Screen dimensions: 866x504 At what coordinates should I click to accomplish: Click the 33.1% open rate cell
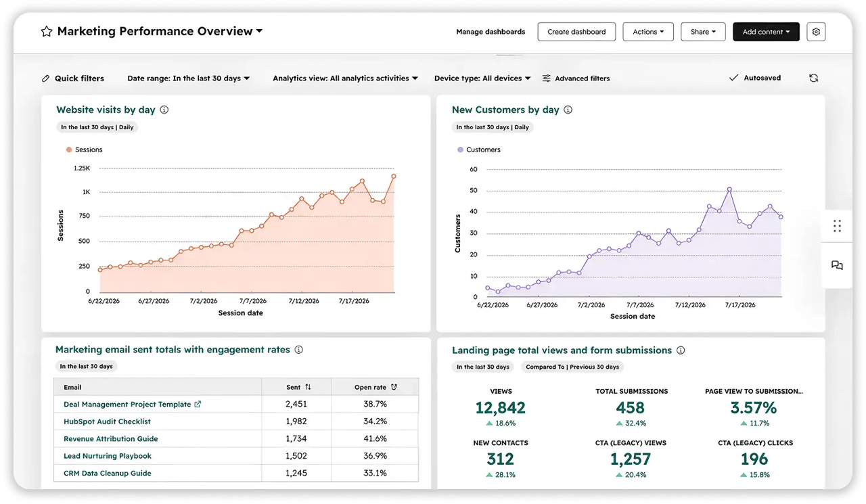coord(375,473)
